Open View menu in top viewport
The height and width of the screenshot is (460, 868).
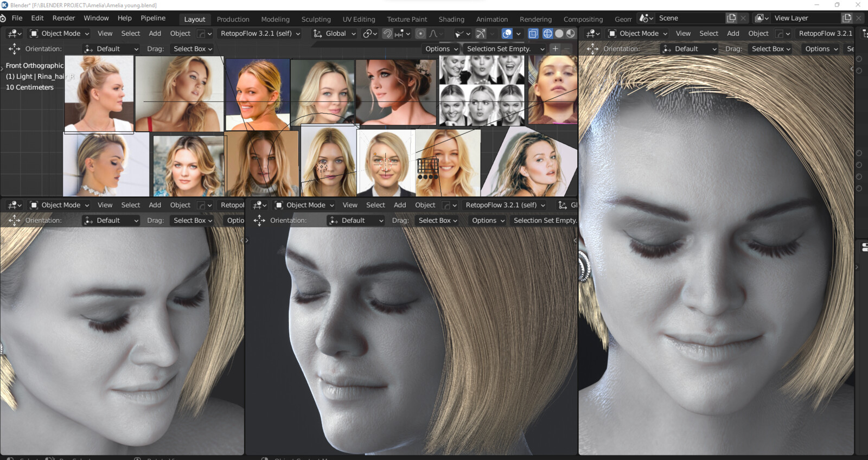(x=105, y=33)
